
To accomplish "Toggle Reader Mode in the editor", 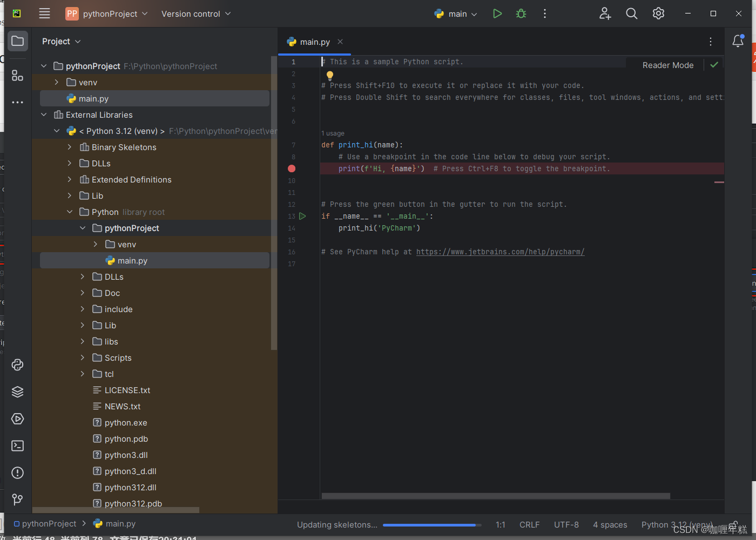I will 668,65.
